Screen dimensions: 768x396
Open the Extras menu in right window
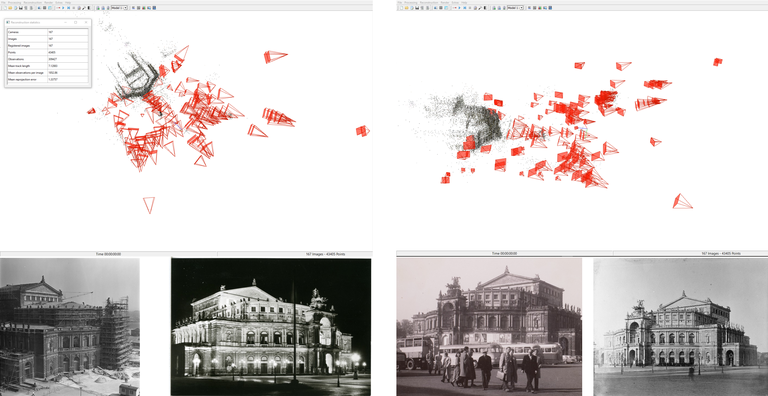(x=455, y=2)
